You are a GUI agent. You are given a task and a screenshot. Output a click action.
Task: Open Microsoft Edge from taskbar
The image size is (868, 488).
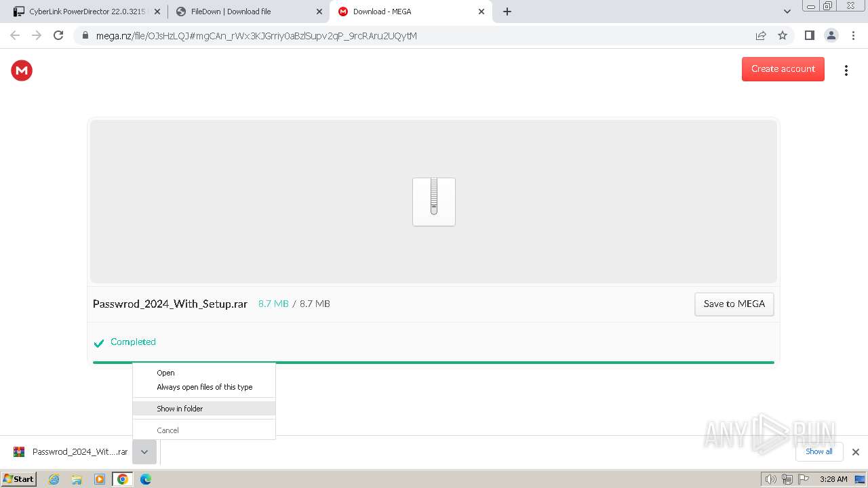146,479
